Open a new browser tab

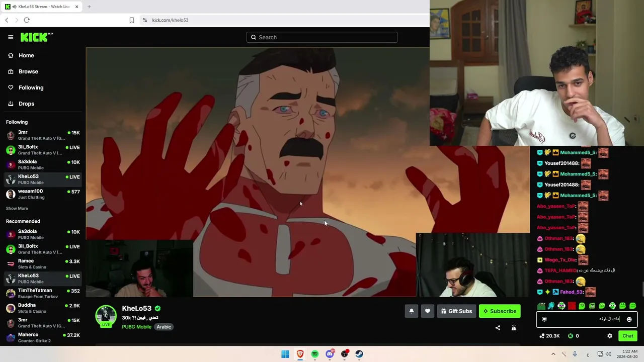[x=89, y=7]
